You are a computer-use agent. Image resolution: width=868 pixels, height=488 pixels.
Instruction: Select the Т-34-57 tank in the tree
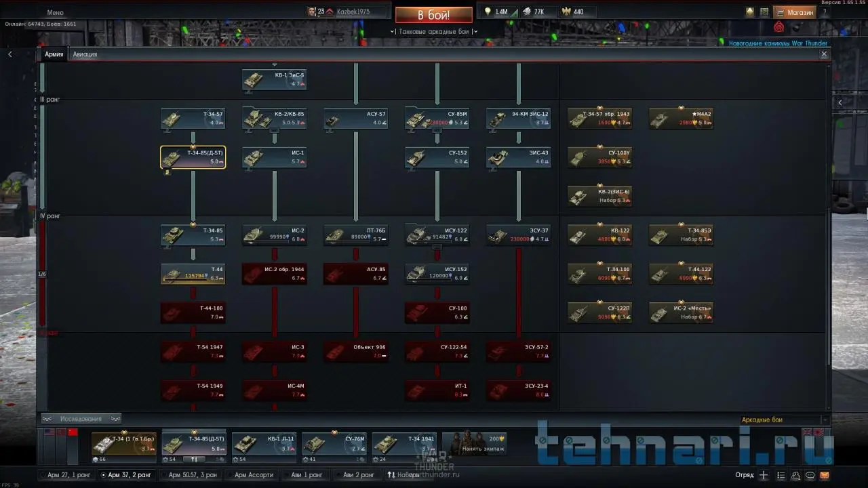coord(193,119)
